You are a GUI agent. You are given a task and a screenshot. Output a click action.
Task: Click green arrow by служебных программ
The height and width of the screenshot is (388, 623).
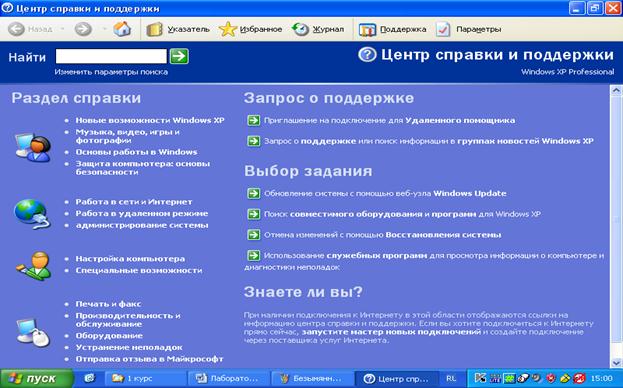point(253,255)
